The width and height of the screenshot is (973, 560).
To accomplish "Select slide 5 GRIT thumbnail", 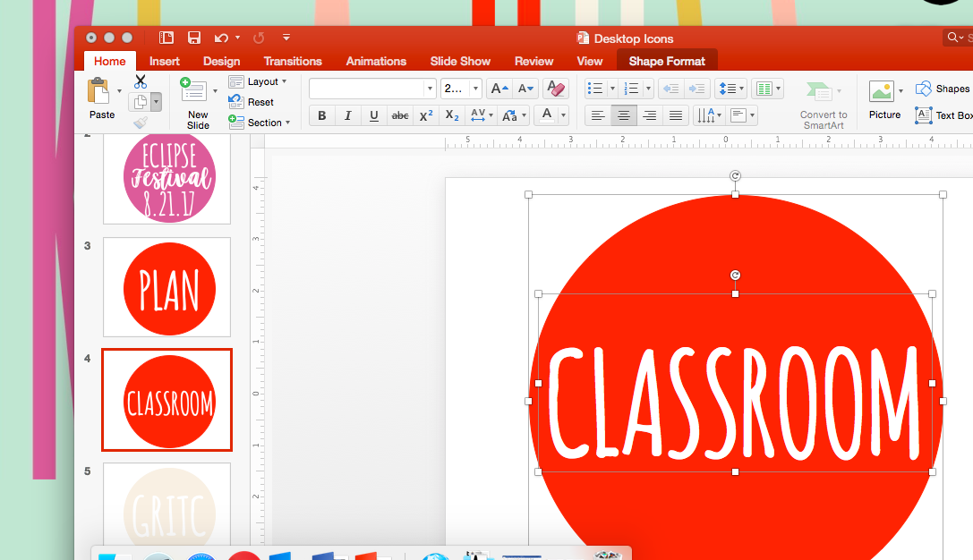I will pos(166,505).
